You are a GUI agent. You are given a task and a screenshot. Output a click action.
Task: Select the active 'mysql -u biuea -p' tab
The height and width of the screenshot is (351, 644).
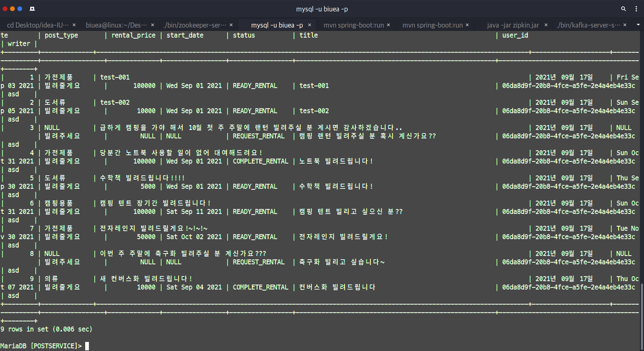277,25
